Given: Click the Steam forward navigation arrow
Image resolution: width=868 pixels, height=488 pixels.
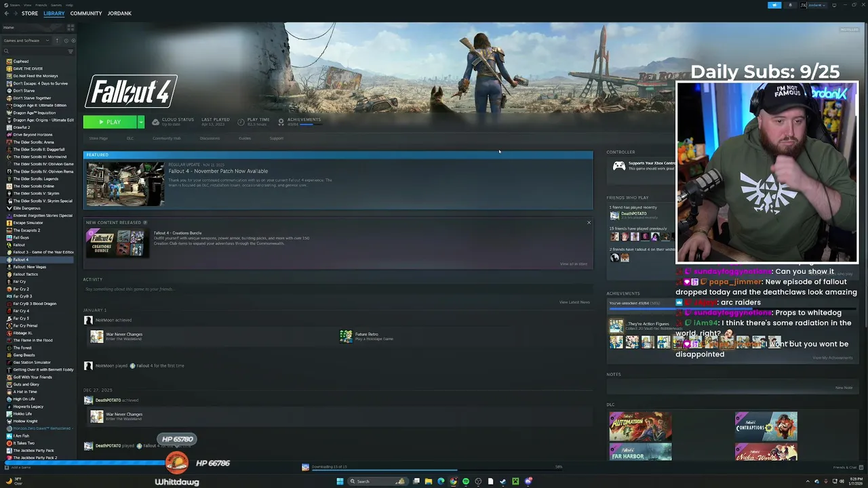Looking at the screenshot, I should pos(15,14).
